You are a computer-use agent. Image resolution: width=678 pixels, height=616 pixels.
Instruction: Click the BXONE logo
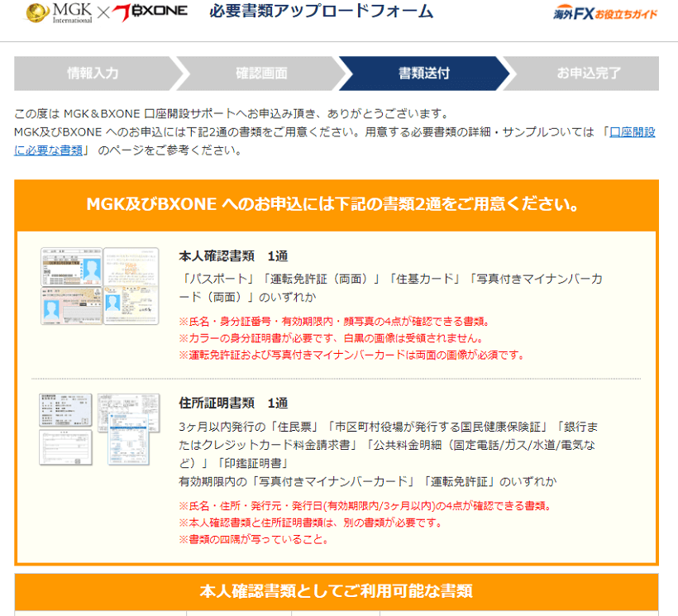tap(150, 12)
